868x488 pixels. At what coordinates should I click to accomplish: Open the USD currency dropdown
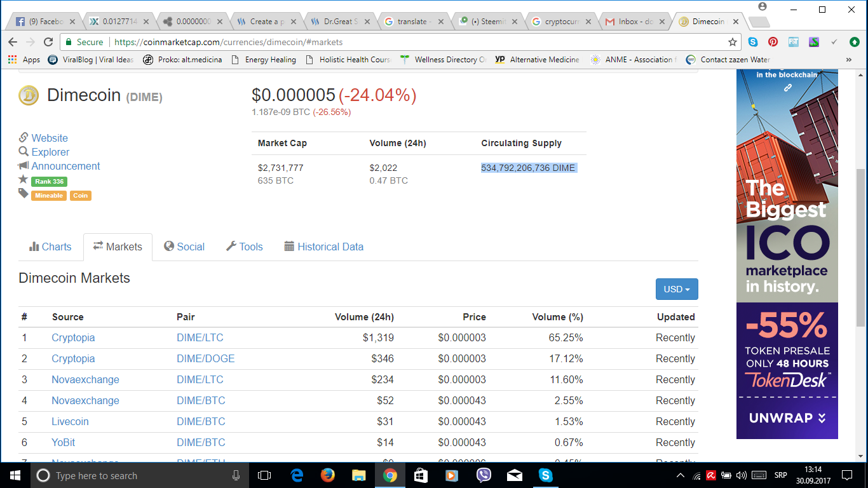click(x=677, y=289)
